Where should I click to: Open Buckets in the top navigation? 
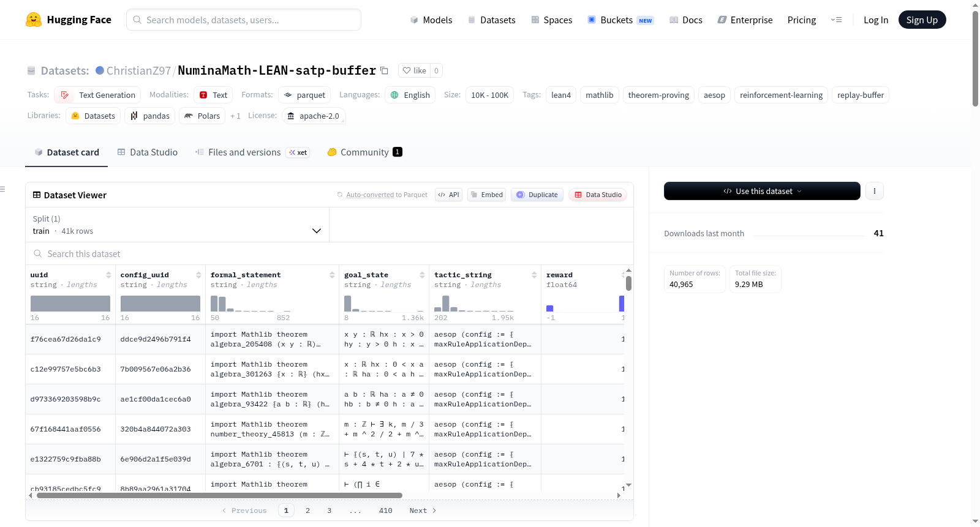[620, 20]
